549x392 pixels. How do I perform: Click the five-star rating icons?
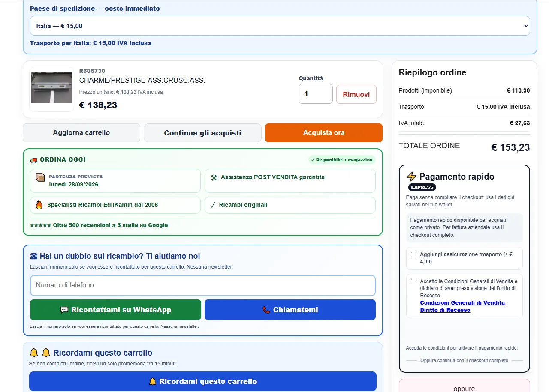click(40, 225)
